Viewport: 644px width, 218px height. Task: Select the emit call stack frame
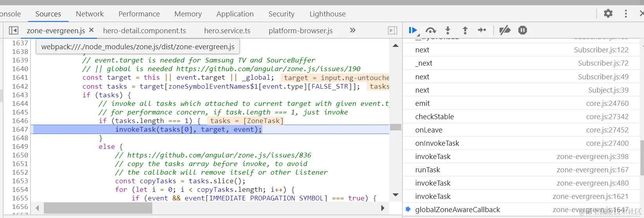click(x=521, y=104)
